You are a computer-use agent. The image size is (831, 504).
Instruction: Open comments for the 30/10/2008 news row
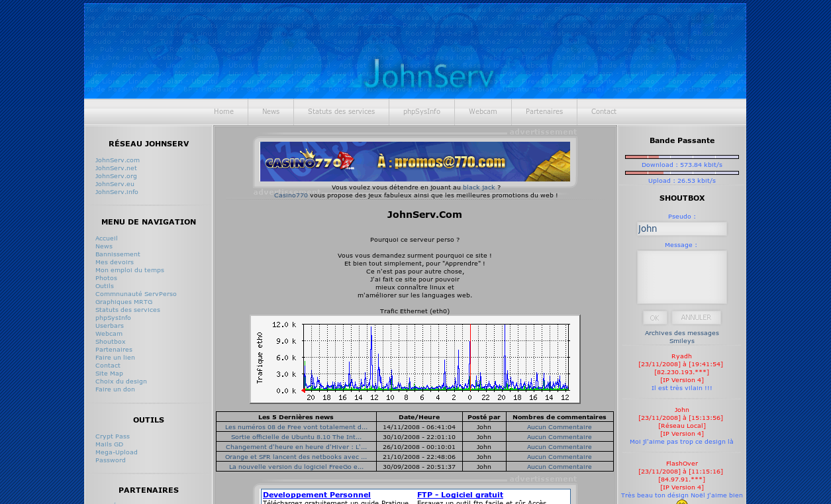tap(560, 437)
